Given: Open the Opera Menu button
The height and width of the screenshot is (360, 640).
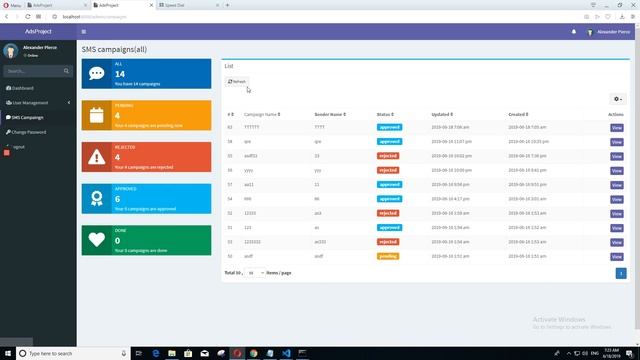Looking at the screenshot, I should (x=12, y=5).
